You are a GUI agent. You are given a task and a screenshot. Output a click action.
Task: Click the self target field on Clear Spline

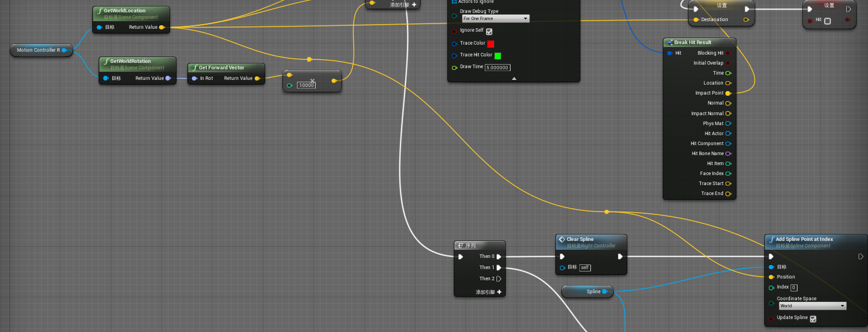[x=585, y=267]
